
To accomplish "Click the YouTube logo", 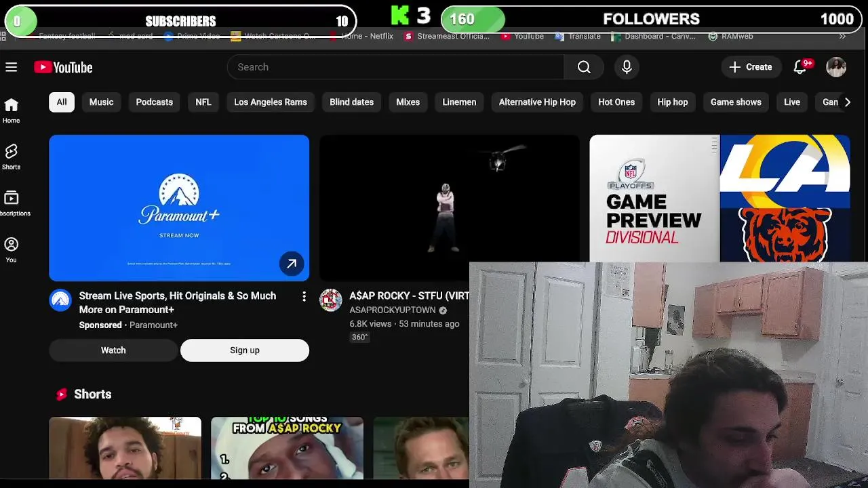I will pyautogui.click(x=63, y=67).
